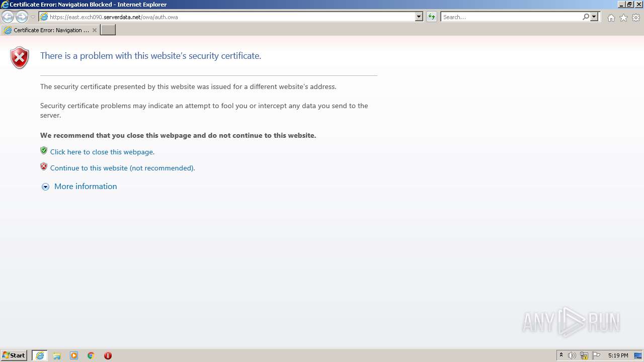Viewport: 644px width, 362px height.
Task: Click the red shield icon beside continue link
Action: (44, 167)
